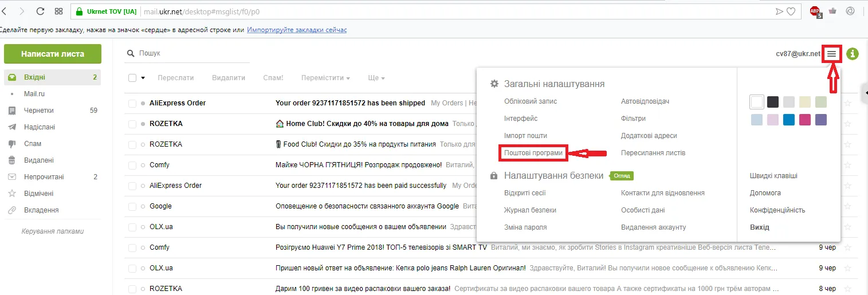Choose Імпорт пошти in settings menu
Screen dimensions: 868x295
525,136
